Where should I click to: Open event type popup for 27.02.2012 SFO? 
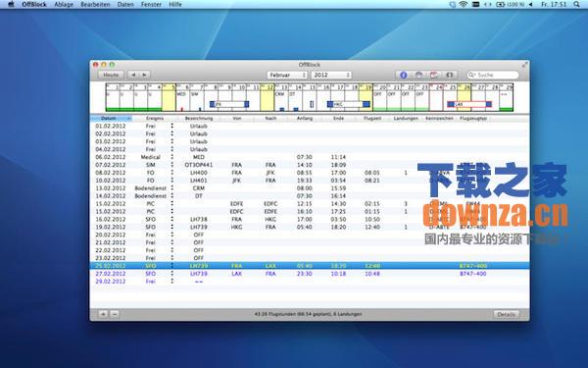click(x=172, y=274)
